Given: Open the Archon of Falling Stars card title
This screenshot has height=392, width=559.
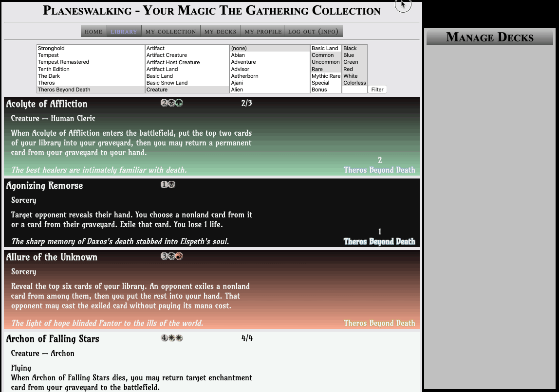Looking at the screenshot, I should [x=53, y=339].
